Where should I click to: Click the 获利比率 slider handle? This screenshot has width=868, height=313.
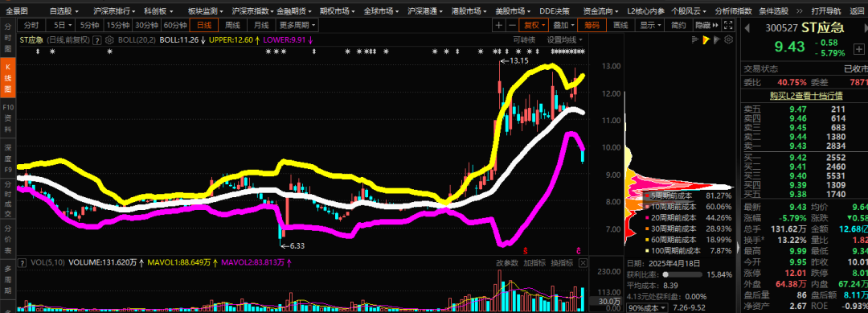pyautogui.click(x=665, y=274)
